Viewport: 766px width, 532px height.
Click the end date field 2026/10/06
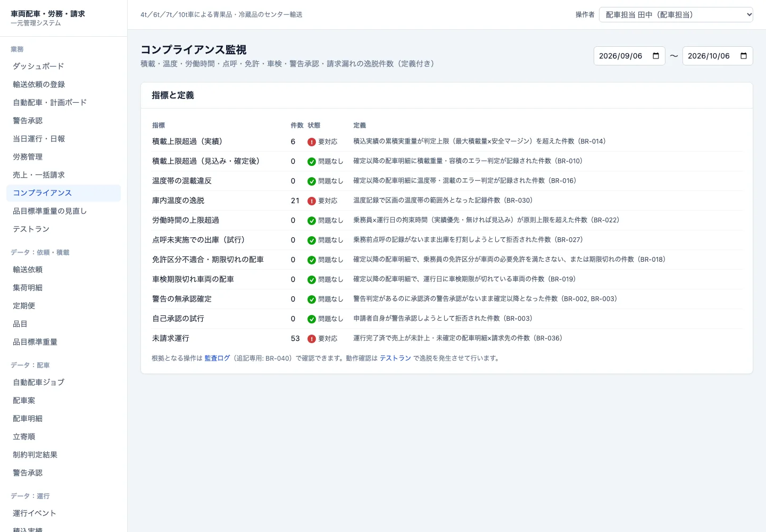tap(718, 56)
